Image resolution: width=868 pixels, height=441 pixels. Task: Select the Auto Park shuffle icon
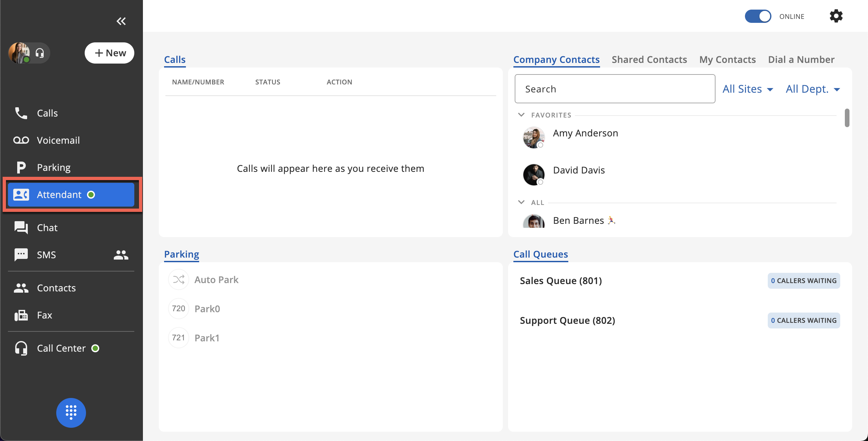tap(178, 279)
